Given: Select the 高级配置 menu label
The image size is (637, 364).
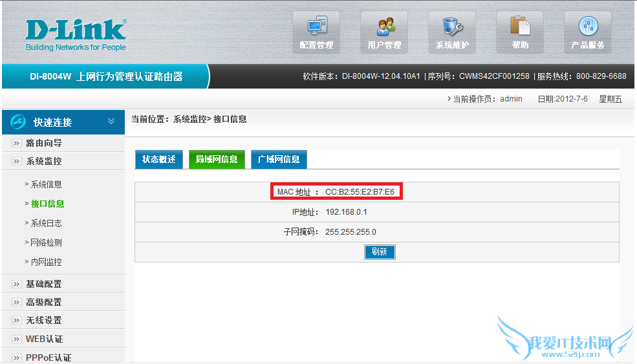Looking at the screenshot, I should [x=44, y=302].
